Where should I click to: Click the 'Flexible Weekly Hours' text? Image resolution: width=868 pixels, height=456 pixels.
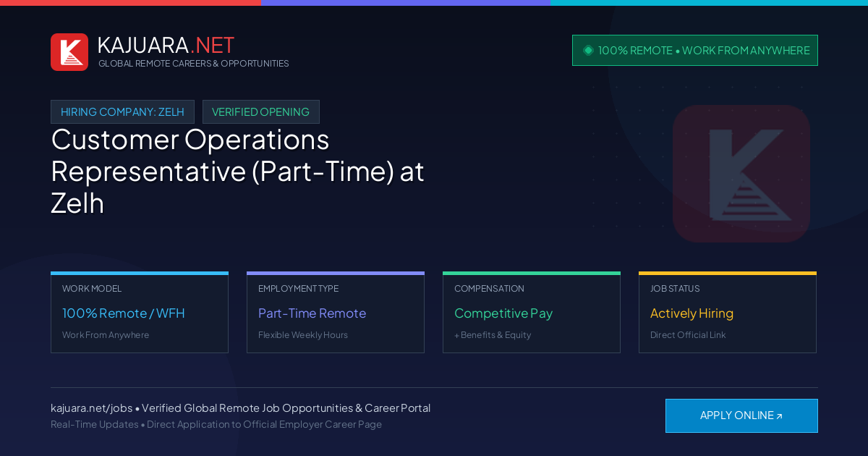coord(303,335)
